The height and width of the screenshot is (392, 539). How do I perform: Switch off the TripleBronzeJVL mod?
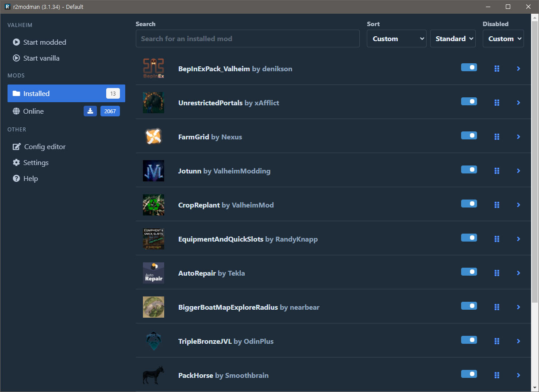tap(469, 340)
